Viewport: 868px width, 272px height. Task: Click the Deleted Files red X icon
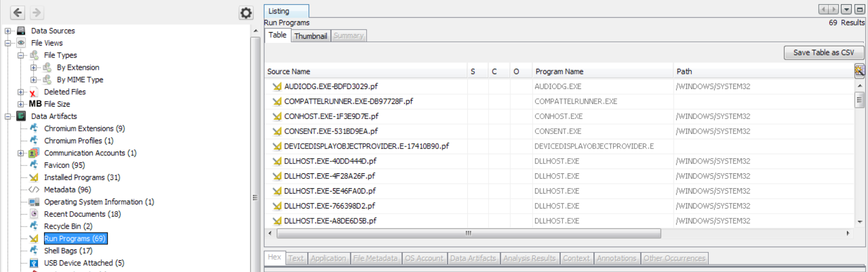(33, 92)
